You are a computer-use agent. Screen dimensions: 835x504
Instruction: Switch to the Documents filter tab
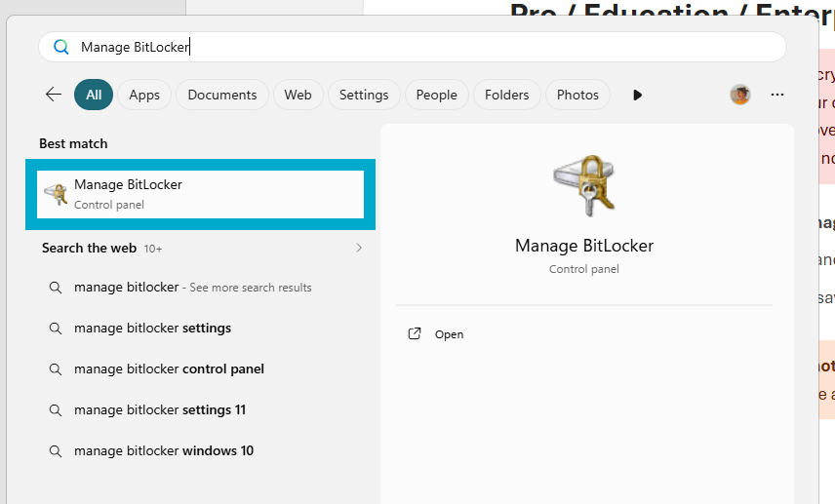coord(222,95)
